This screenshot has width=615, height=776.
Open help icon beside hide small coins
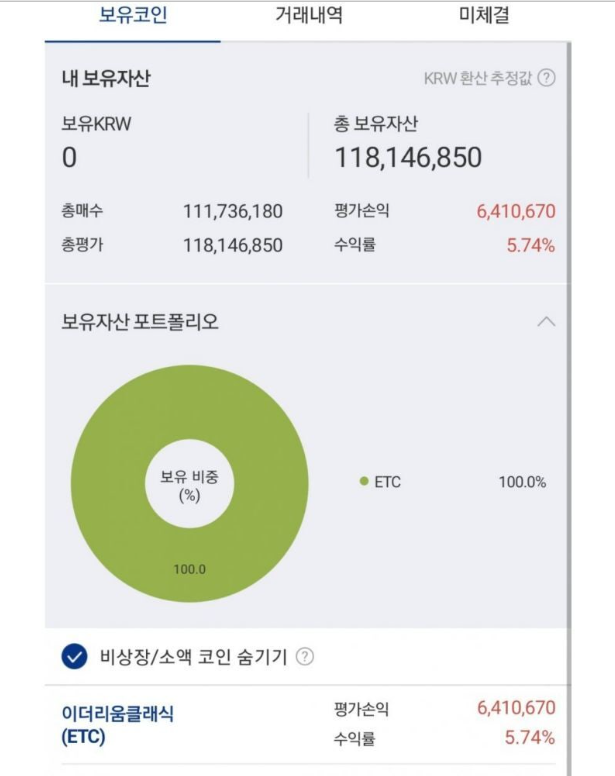tap(304, 657)
